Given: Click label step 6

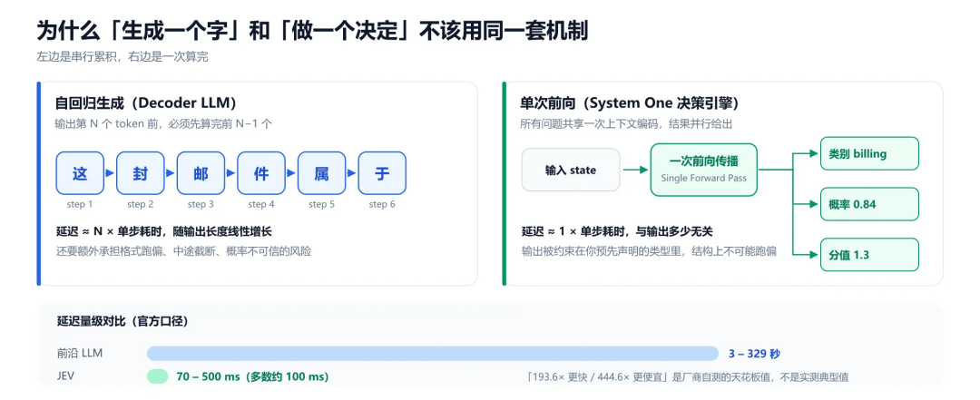Looking at the screenshot, I should point(382,204).
